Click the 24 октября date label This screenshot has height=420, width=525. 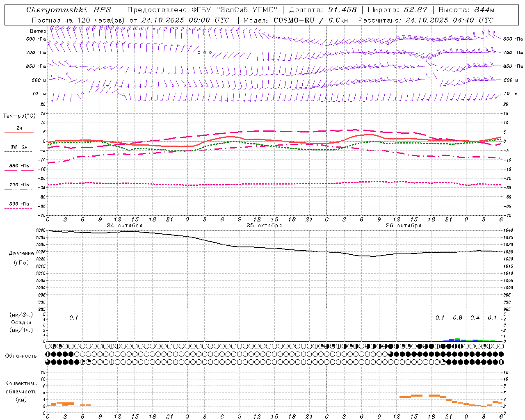pos(125,226)
